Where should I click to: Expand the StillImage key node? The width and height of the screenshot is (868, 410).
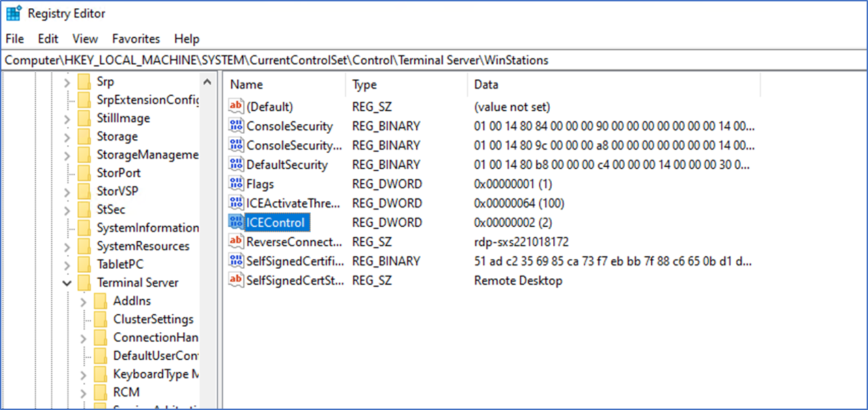tap(67, 119)
